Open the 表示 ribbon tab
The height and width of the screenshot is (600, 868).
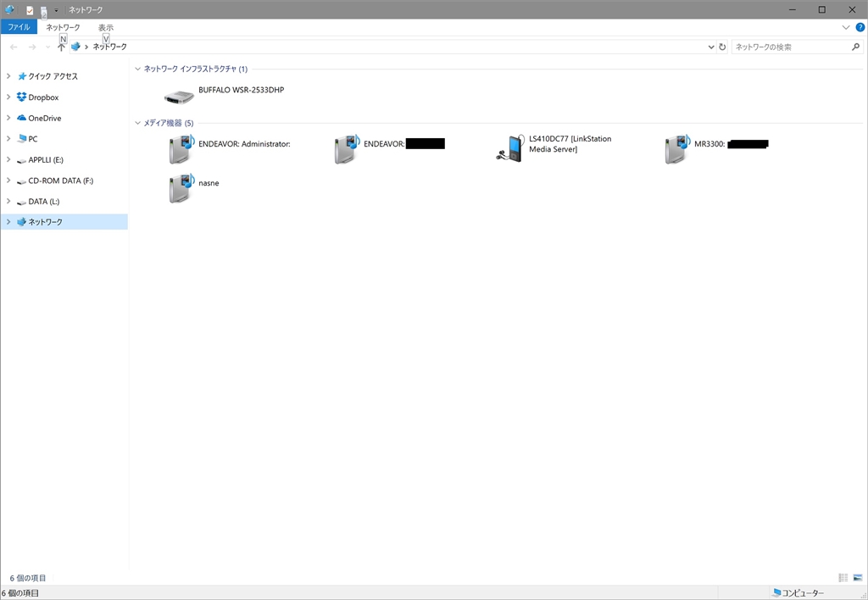106,27
